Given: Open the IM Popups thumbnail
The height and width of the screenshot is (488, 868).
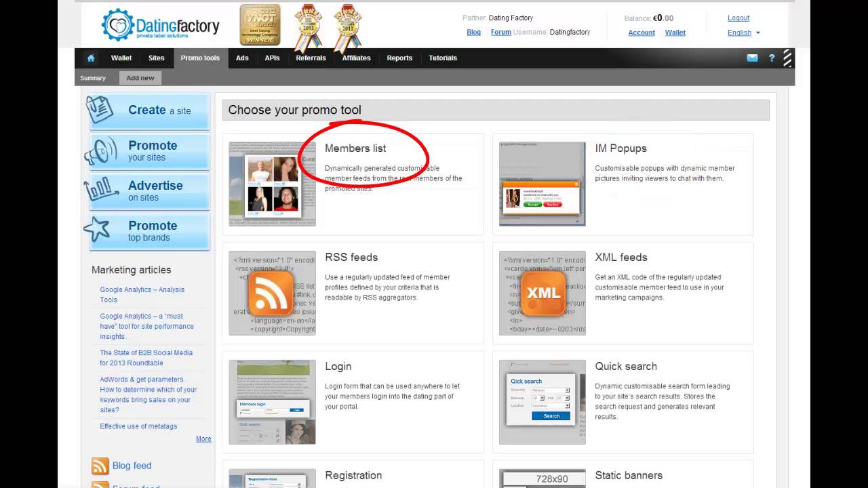Looking at the screenshot, I should [542, 184].
